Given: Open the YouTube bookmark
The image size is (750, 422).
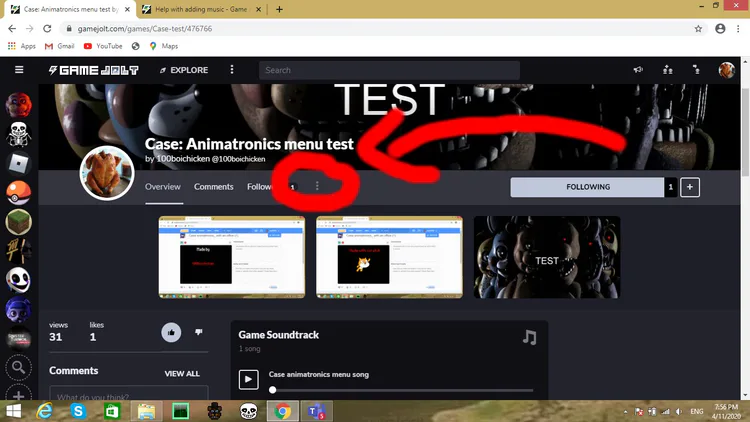Looking at the screenshot, I should pyautogui.click(x=103, y=46).
